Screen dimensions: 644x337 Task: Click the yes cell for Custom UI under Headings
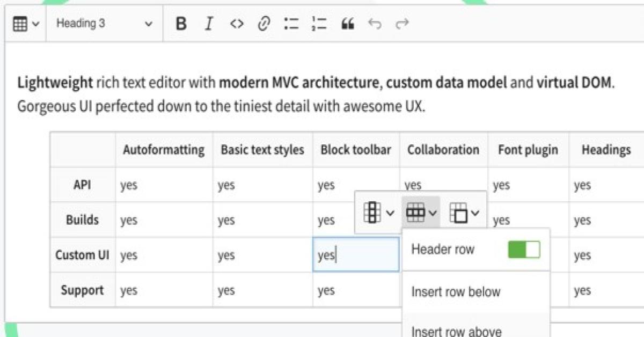(x=606, y=255)
